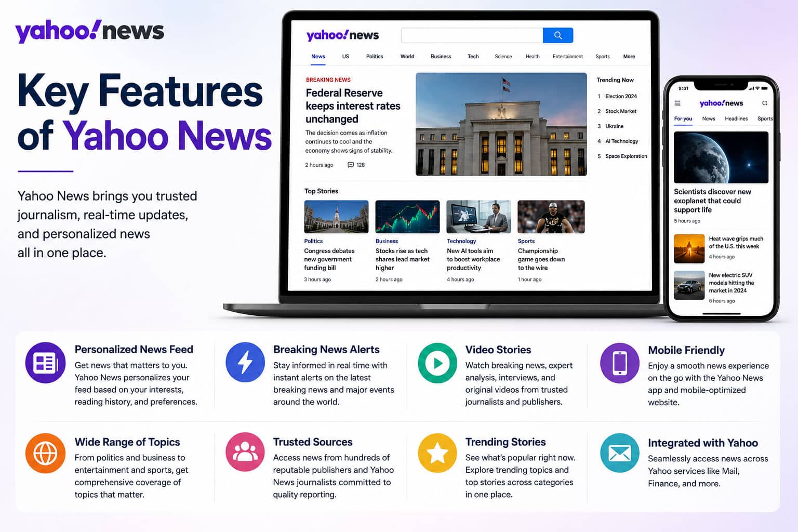Click the Sports category label under Top Stories
Screen dimensions: 798x532
pyautogui.click(x=526, y=241)
